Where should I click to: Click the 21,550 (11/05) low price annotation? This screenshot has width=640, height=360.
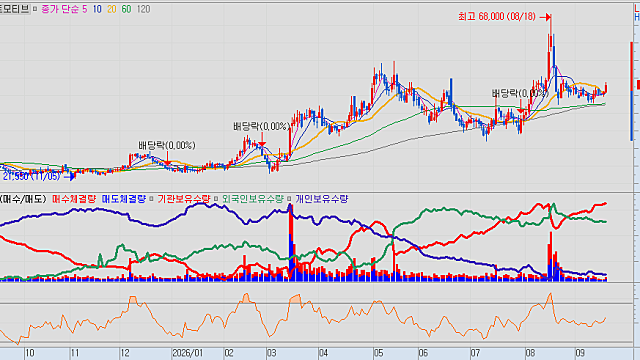pos(31,176)
